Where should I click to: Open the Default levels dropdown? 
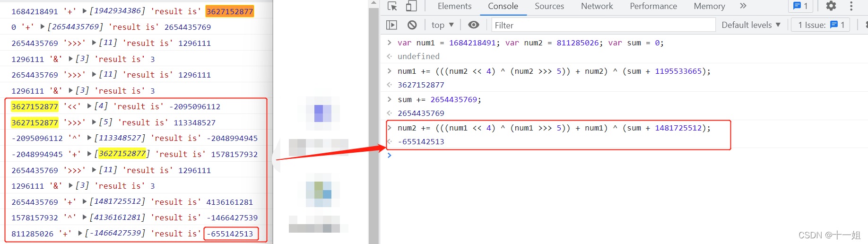coord(751,25)
